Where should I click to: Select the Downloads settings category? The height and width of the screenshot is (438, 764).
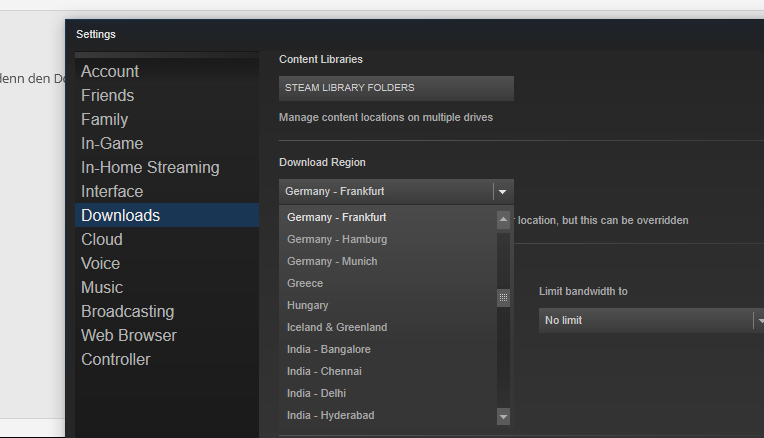coord(167,215)
